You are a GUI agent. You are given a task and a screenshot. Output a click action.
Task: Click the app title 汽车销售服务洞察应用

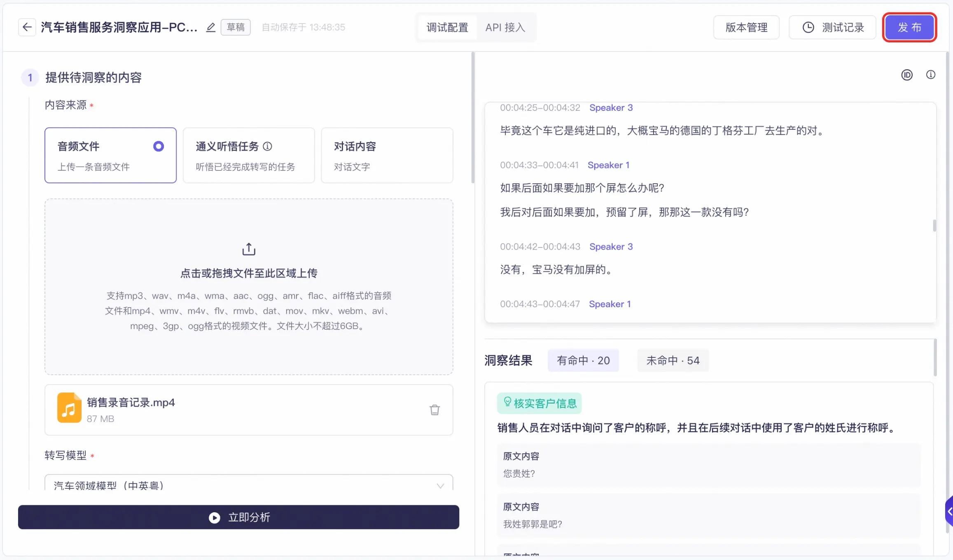point(119,28)
